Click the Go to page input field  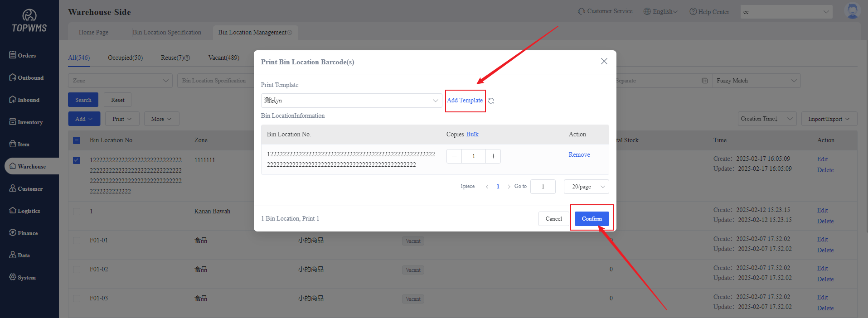[543, 187]
